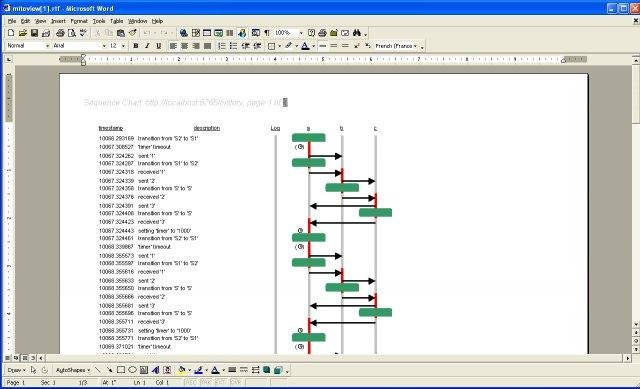Viewport: 640px width, 389px height.
Task: Choose the Select Objects pointer tool
Action: click(x=33, y=370)
